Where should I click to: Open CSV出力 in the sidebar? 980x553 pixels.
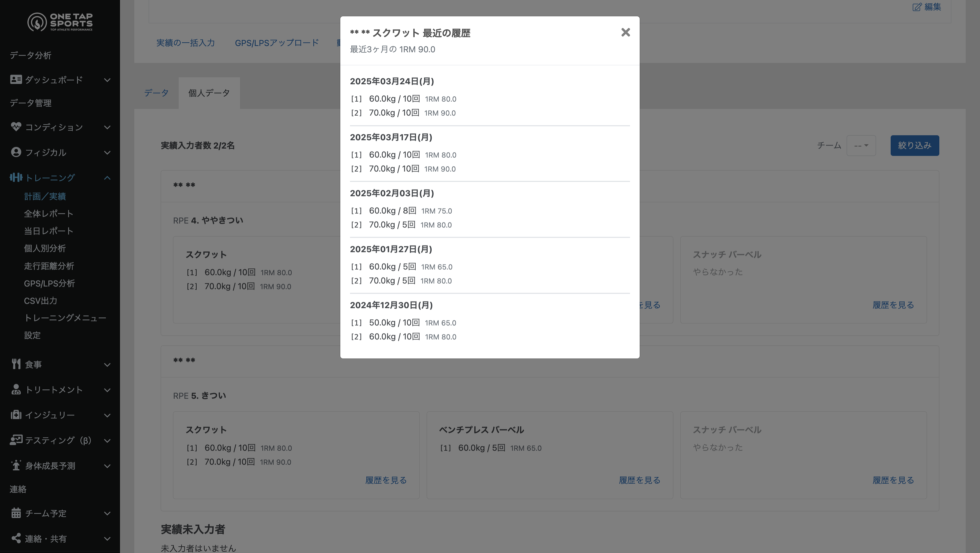click(41, 300)
